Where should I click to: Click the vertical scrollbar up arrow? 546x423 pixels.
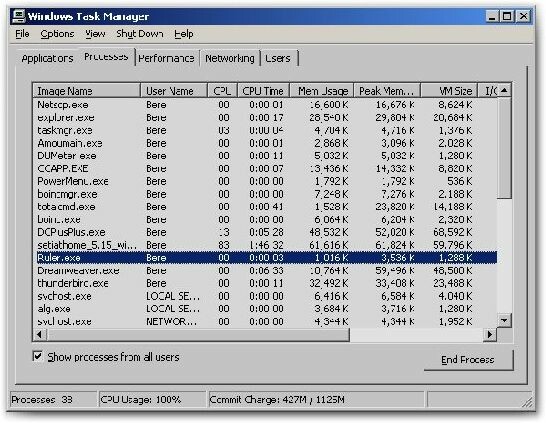tap(504, 91)
